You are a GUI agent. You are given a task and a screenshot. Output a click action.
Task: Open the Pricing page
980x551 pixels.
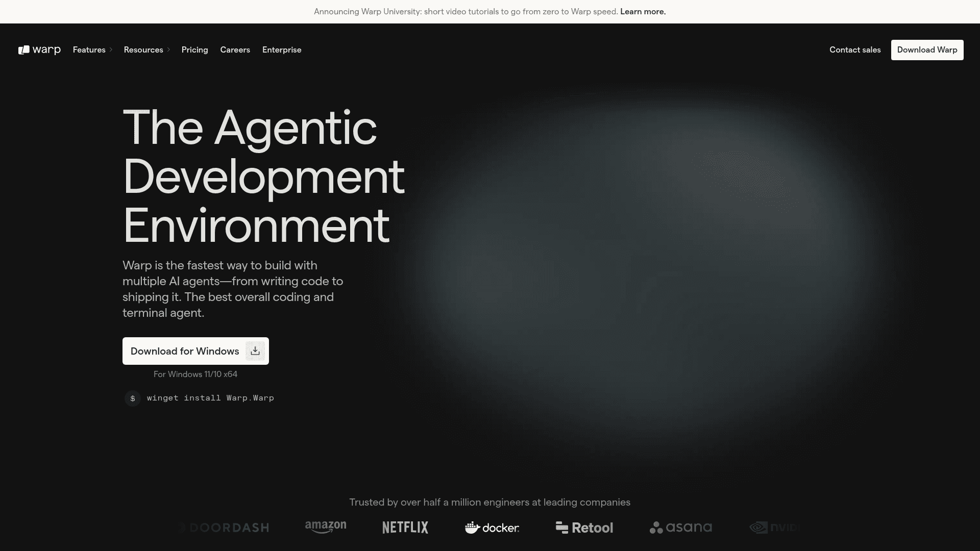[x=195, y=50]
